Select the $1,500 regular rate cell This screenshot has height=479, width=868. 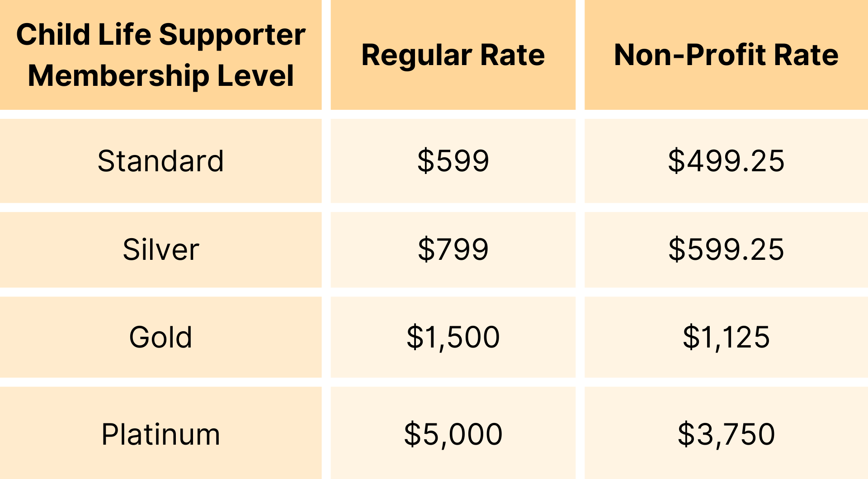(x=453, y=337)
